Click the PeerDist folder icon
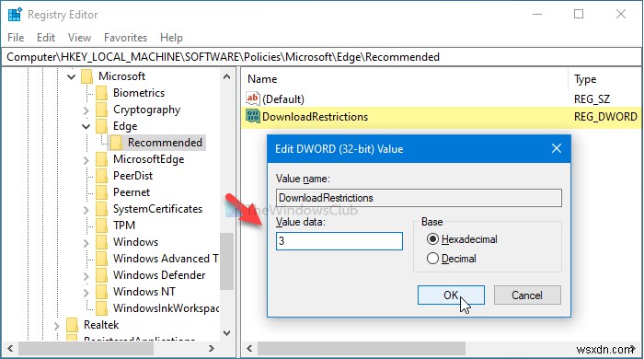This screenshot has width=644, height=359. pyautogui.click(x=102, y=176)
